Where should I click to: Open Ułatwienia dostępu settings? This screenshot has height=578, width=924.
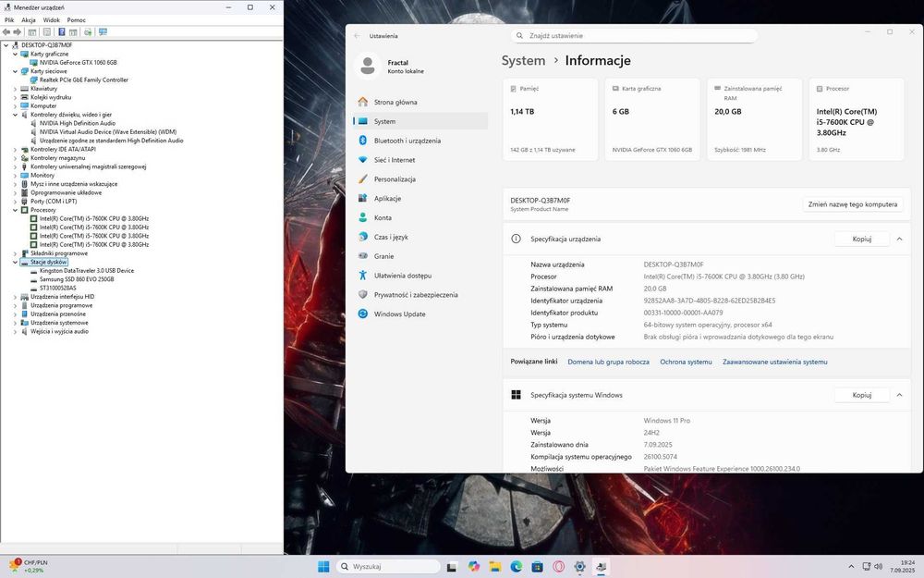click(x=420, y=276)
